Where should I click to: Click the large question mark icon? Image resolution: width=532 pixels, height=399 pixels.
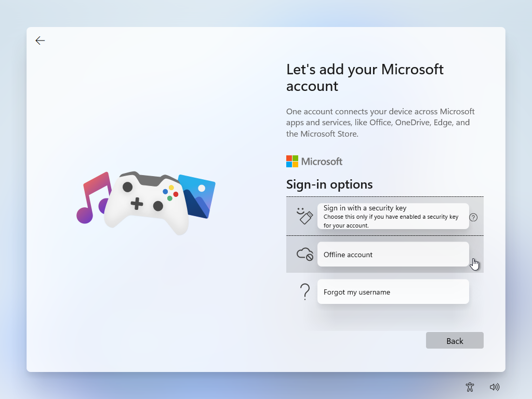(305, 291)
